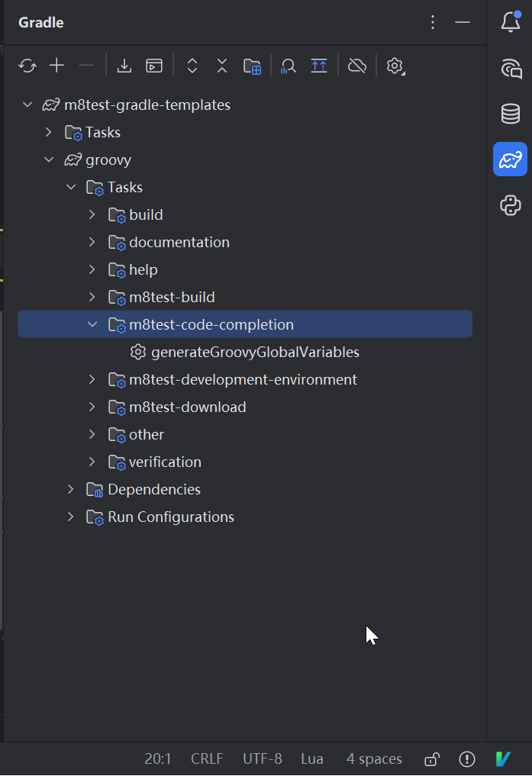This screenshot has width=532, height=776.
Task: Open the Gradle panel options menu
Action: tap(433, 22)
